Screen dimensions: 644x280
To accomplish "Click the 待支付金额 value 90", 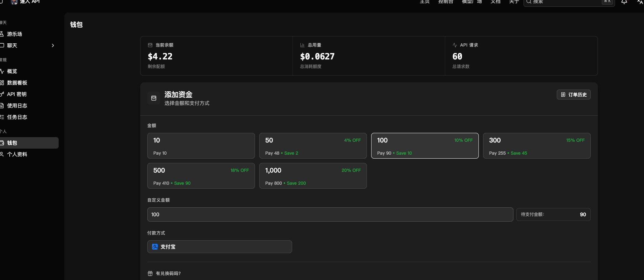I will pos(583,214).
